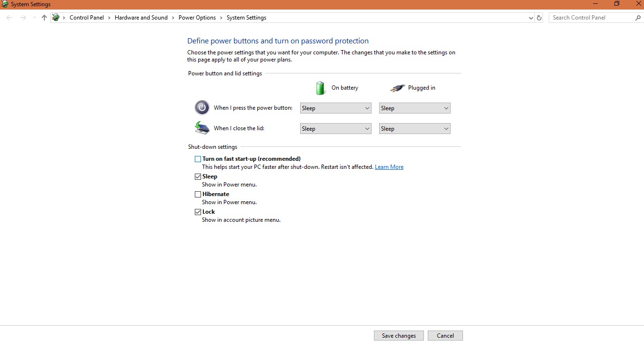Screen dimensions: 644x342
Task: Click the root chevron before Control Panel
Action: [64, 18]
